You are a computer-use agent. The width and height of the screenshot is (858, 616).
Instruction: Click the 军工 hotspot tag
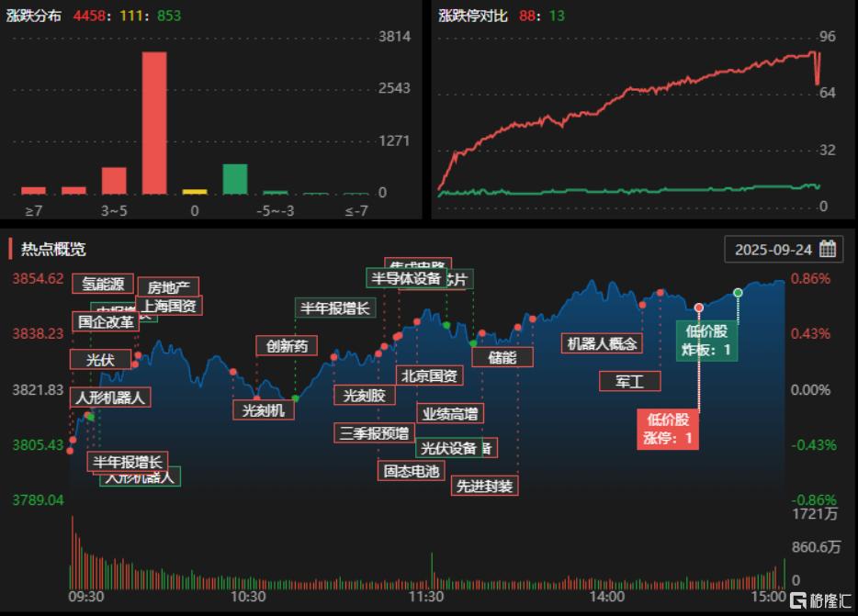(x=629, y=381)
